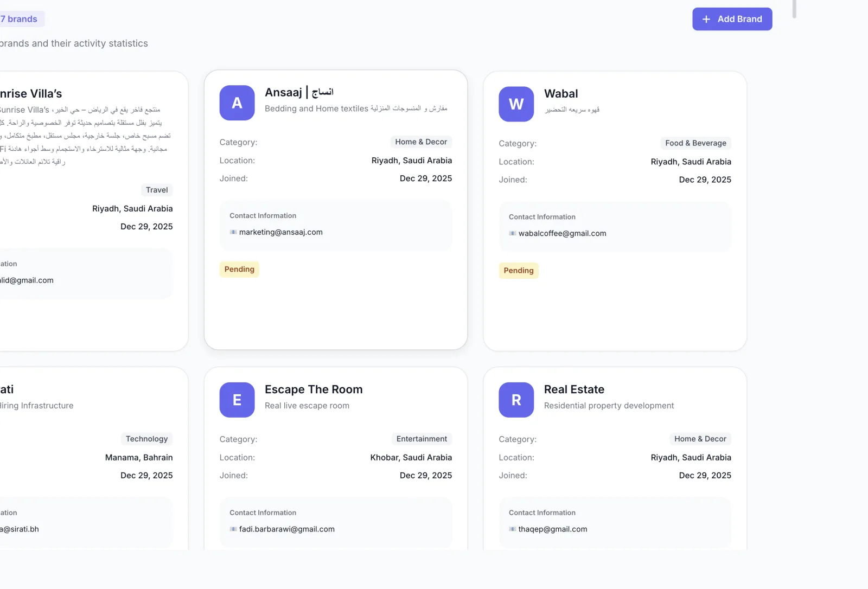Screen dimensions: 868x589
Task: Click the Technology category tag
Action: (x=146, y=439)
